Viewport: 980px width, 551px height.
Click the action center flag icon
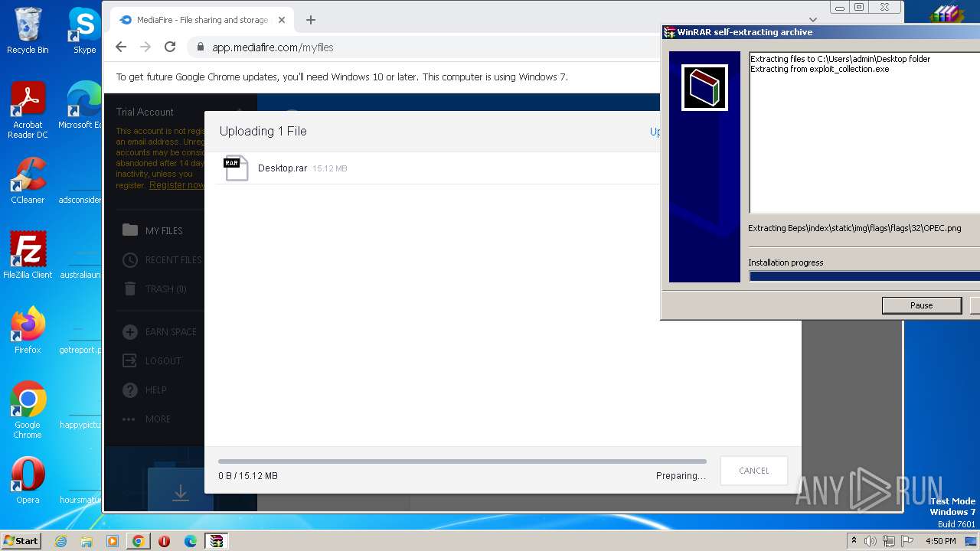click(x=907, y=541)
